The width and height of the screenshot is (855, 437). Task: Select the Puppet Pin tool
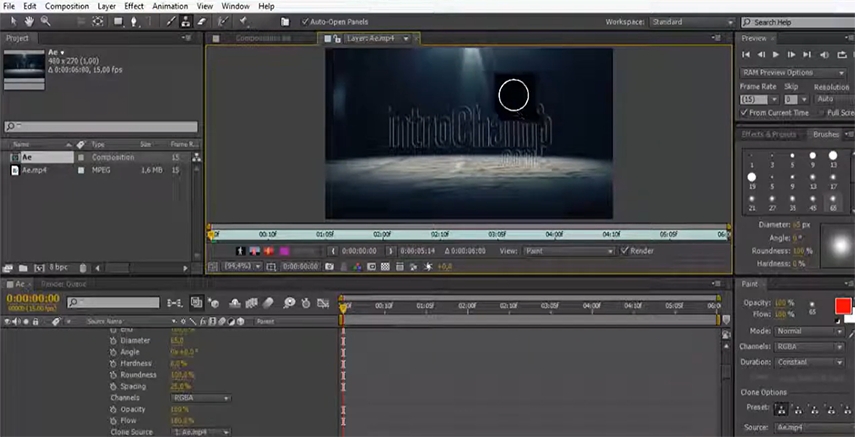pos(243,22)
